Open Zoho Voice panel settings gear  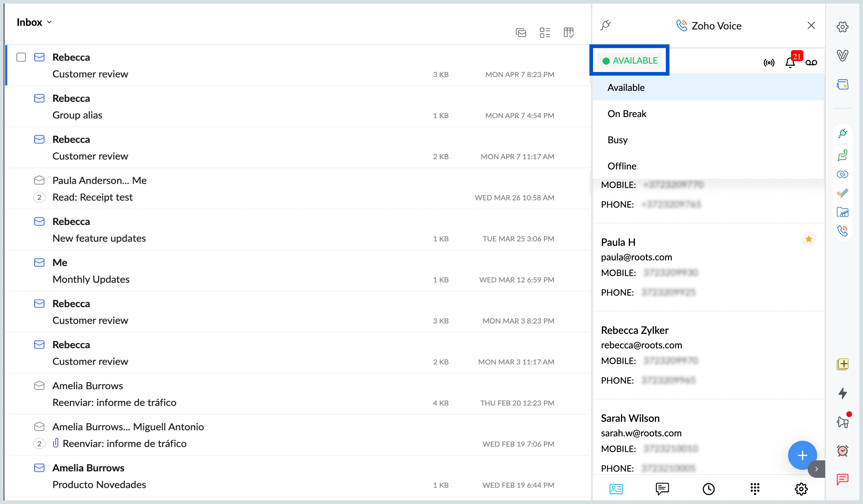(x=801, y=489)
